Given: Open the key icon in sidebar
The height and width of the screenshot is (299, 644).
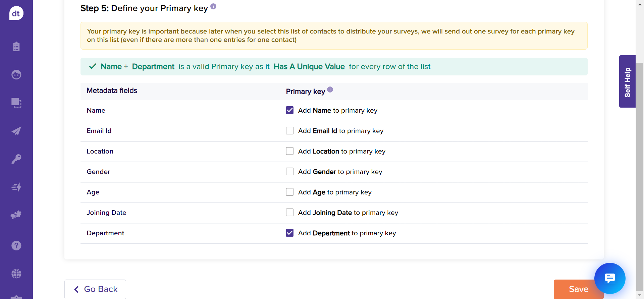Looking at the screenshot, I should pos(16,159).
